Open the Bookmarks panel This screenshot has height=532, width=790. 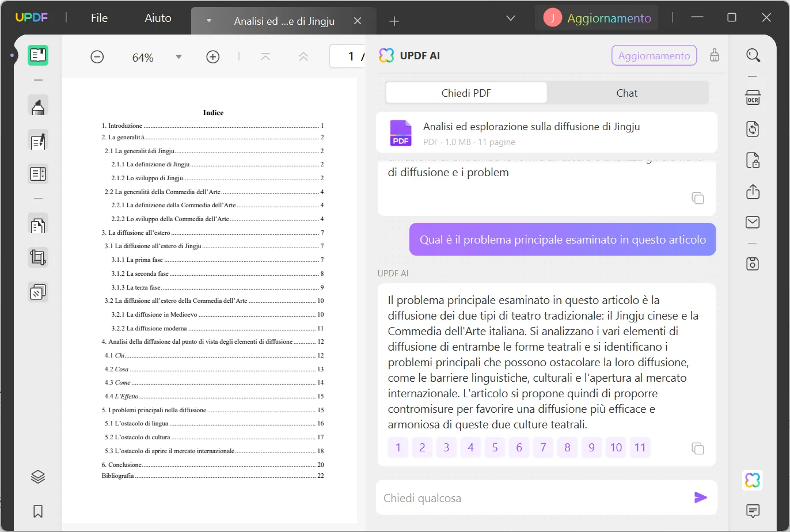(38, 511)
